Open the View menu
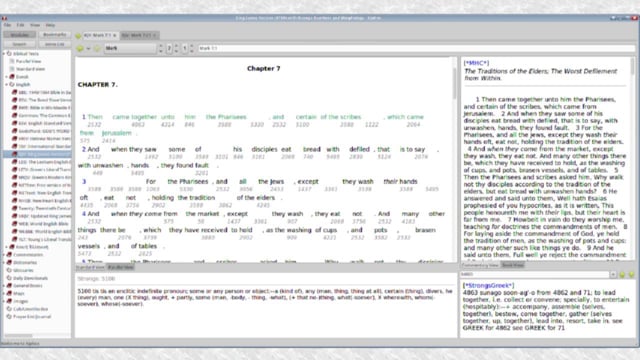This screenshot has width=640, height=360. pos(35,25)
